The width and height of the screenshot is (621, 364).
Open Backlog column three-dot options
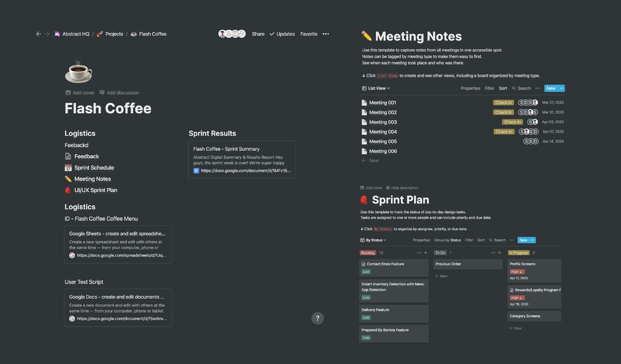[419, 253]
